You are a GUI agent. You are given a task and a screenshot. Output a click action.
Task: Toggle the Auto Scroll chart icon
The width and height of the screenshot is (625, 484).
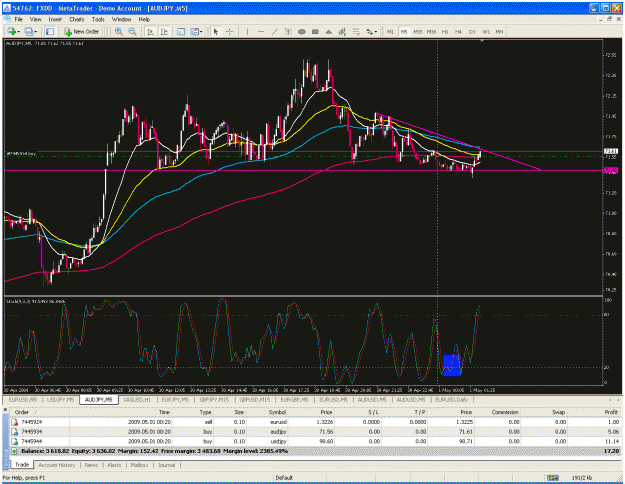(x=150, y=31)
